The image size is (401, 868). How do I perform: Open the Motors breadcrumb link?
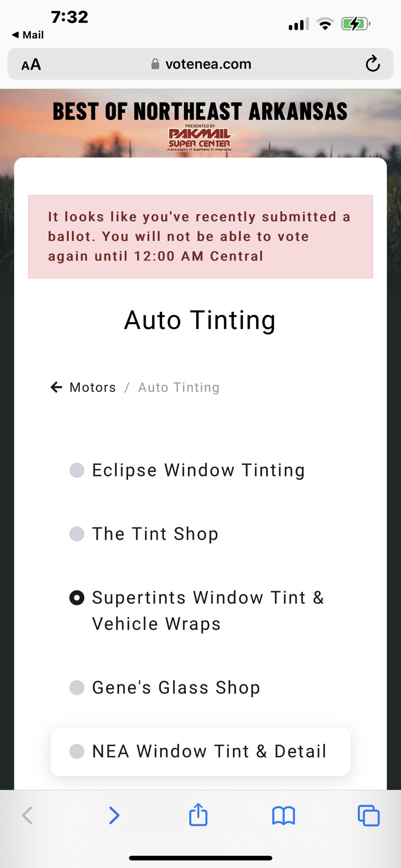(x=92, y=387)
